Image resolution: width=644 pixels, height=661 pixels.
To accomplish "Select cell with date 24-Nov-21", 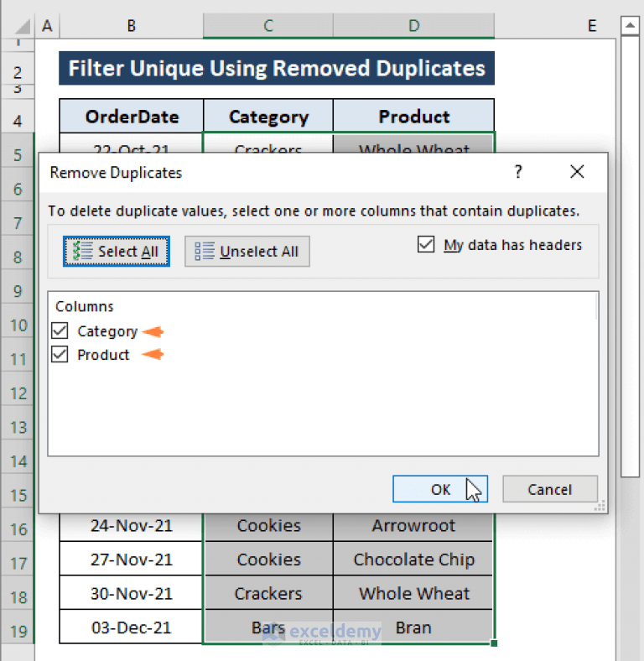I will click(132, 526).
